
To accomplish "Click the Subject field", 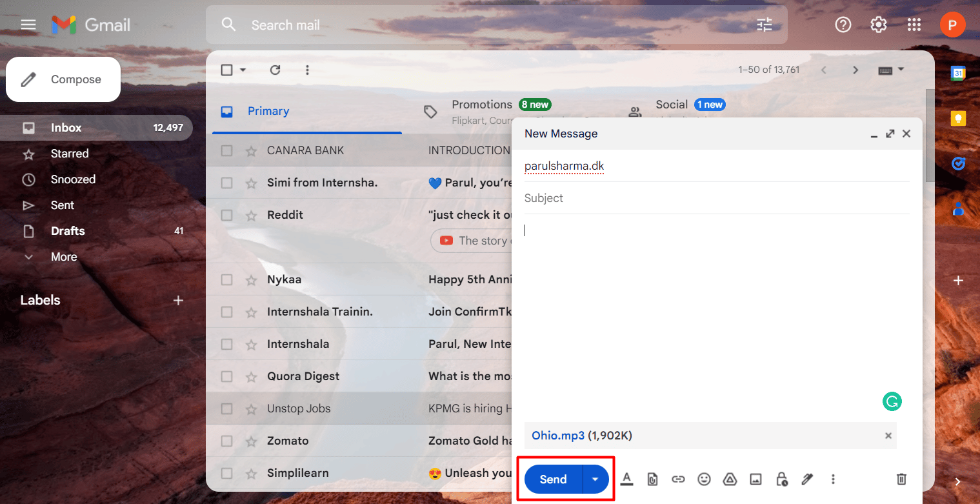I will pos(717,198).
